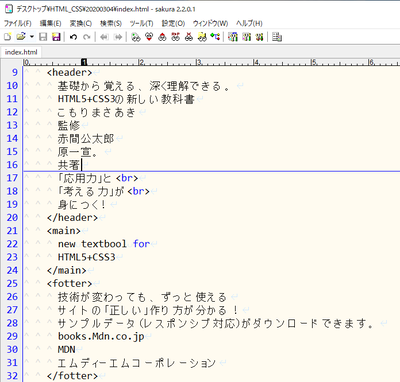400x382 pixels.
Task: Click the Search binoculars icon
Action: click(136, 37)
